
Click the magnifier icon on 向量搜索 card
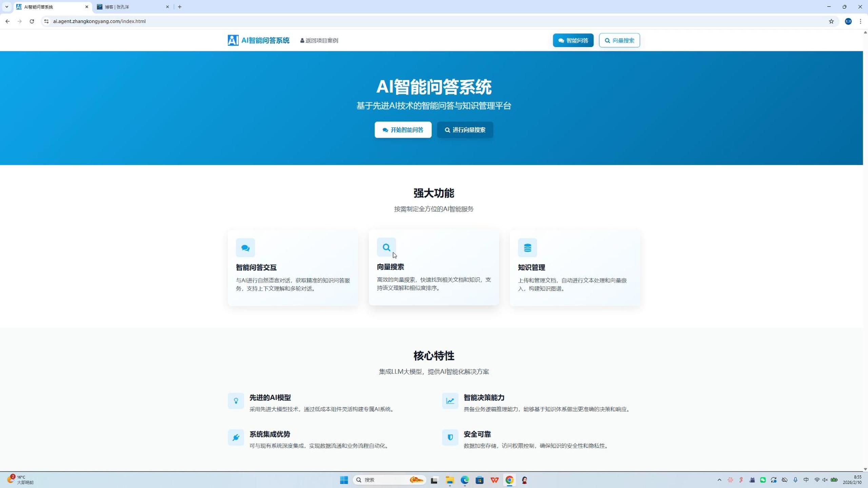point(386,247)
